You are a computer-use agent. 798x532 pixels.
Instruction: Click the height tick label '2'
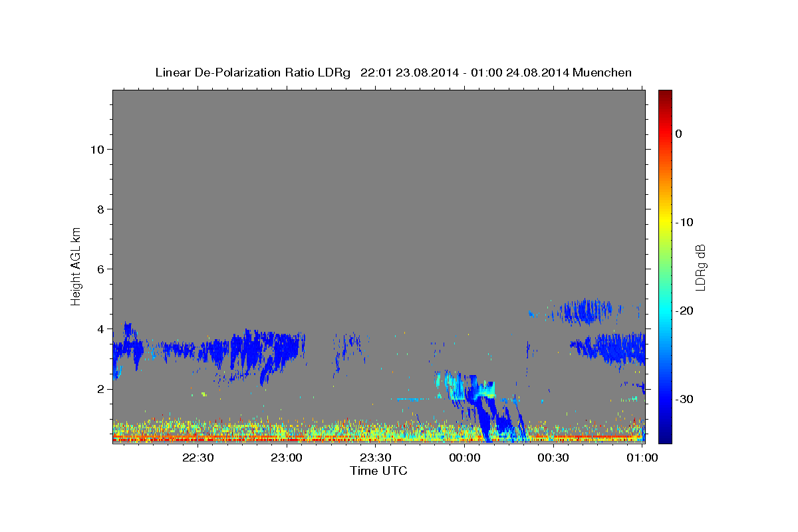100,389
